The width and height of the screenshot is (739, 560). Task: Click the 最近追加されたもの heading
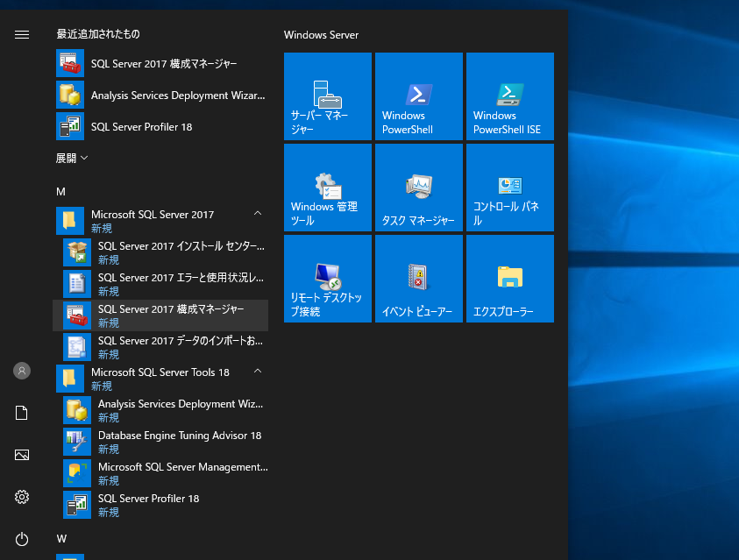pos(98,34)
